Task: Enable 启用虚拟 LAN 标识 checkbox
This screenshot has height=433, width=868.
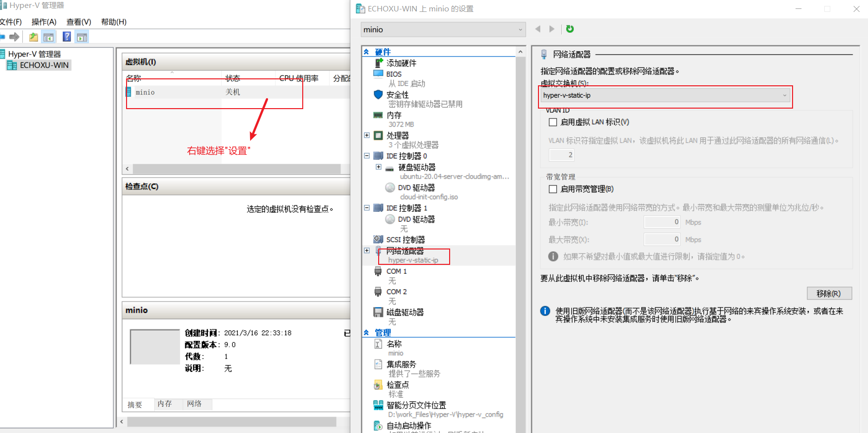Action: (x=553, y=122)
